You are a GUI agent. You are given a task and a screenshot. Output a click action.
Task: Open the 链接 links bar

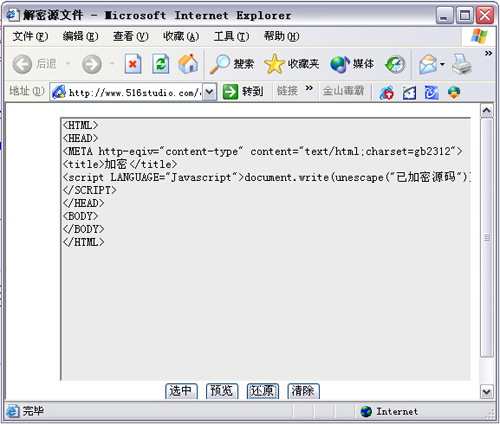pos(287,90)
